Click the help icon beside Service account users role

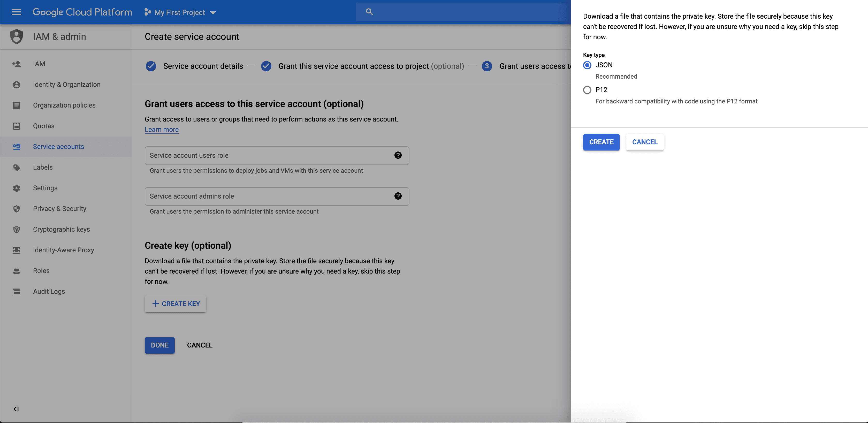click(x=398, y=155)
